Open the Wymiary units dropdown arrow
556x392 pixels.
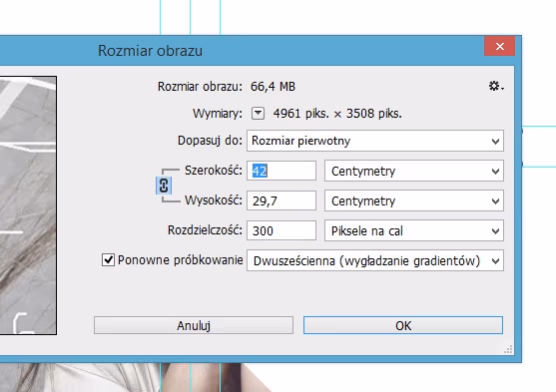(258, 114)
